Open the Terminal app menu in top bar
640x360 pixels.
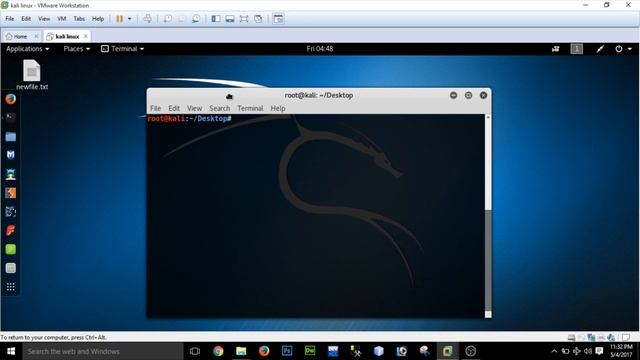click(122, 49)
